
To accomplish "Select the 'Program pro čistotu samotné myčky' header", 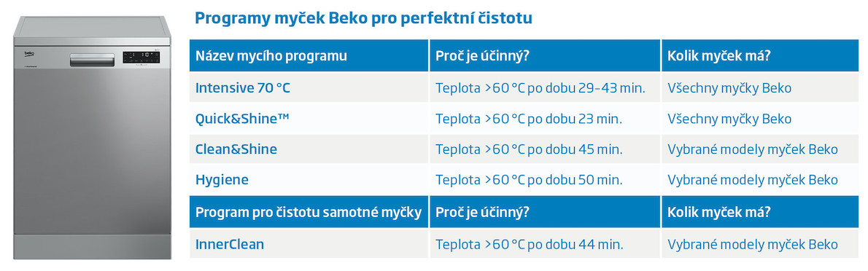I will [x=309, y=212].
